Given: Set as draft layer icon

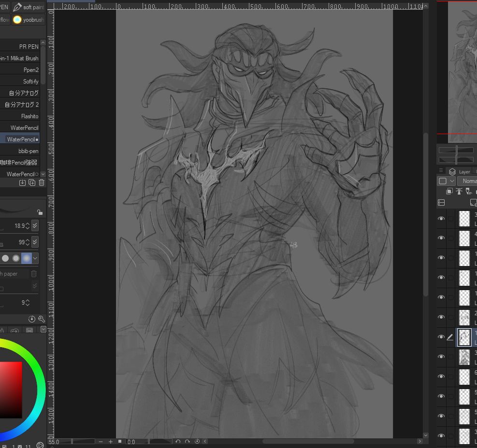Looking at the screenshot, I should 469,191.
